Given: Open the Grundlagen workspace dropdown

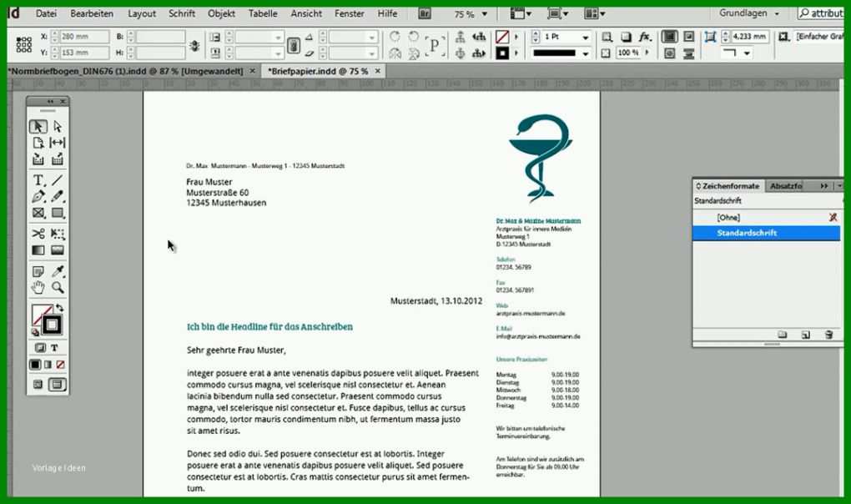Looking at the screenshot, I should coord(749,13).
